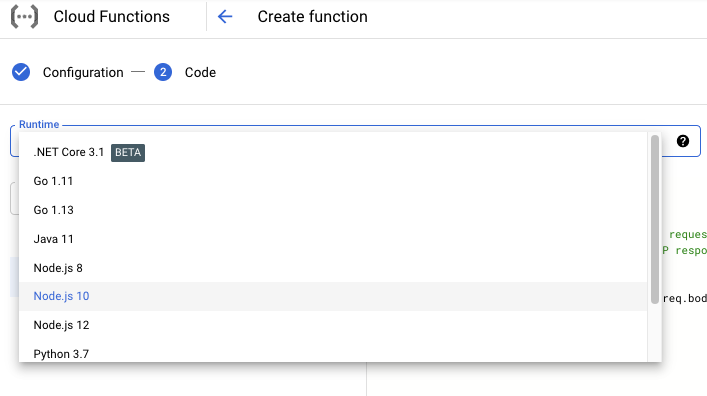Click the runtime list scrollbar thumb

655,219
